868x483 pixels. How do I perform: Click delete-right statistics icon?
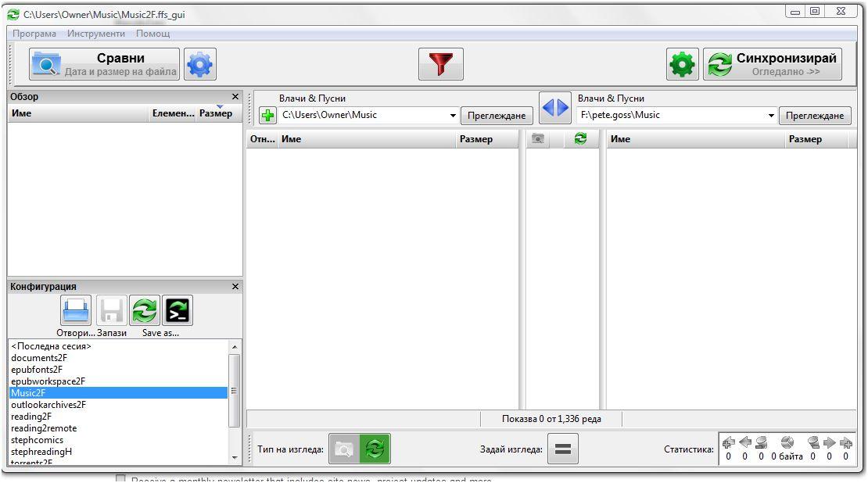click(x=812, y=442)
